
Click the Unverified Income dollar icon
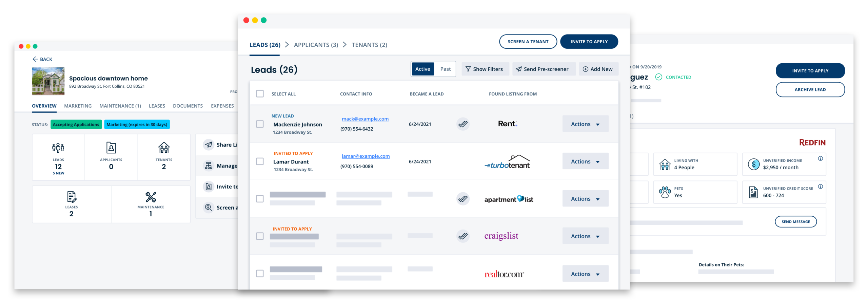tap(753, 164)
